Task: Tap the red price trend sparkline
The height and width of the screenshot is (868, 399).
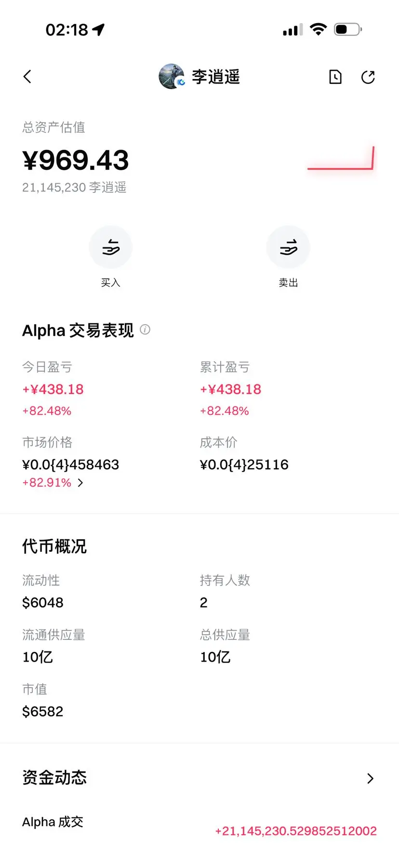Action: pyautogui.click(x=341, y=159)
